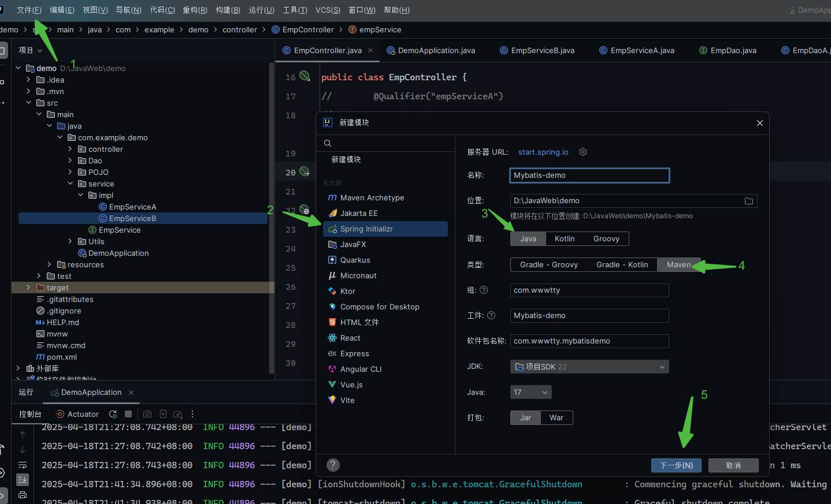
Task: Click 控制台 console tab
Action: tap(30, 414)
